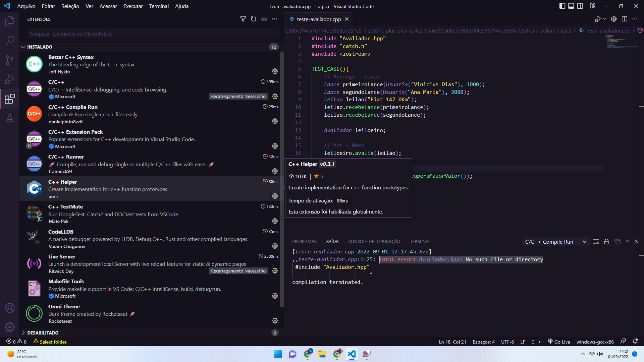The image size is (644, 362).
Task: Switch to the PROBLEMAS tab
Action: [304, 242]
